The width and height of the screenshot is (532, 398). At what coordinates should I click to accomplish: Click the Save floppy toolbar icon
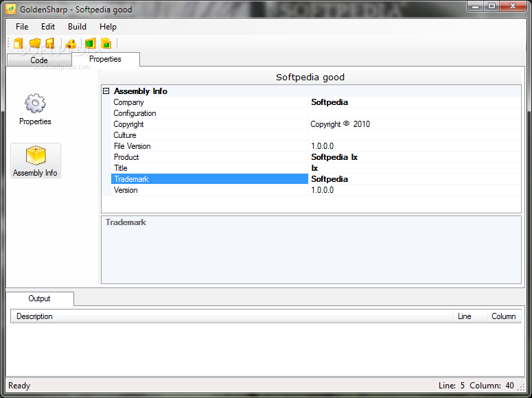[x=50, y=43]
